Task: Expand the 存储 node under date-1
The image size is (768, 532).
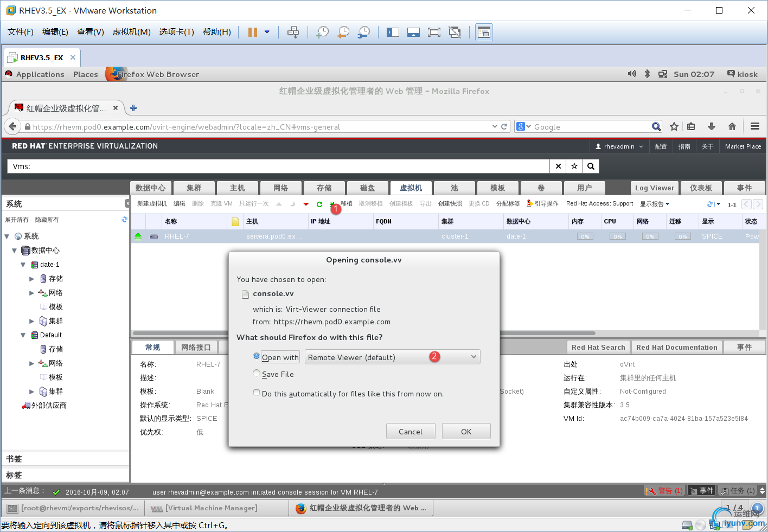Action: [x=32, y=279]
